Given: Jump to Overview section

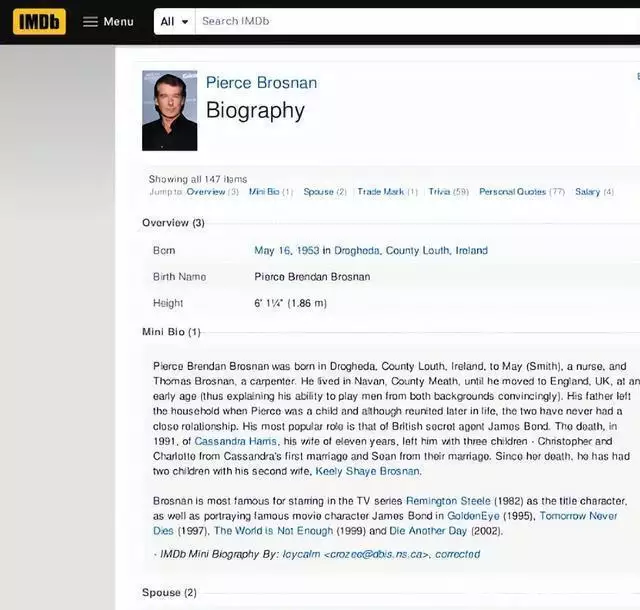Looking at the screenshot, I should tap(206, 191).
